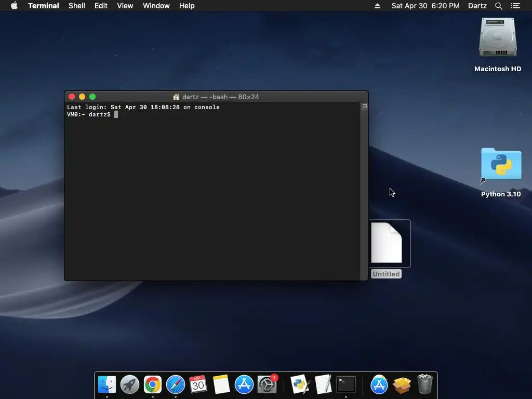Viewport: 532px width, 399px height.
Task: Close the Terminal window with red button
Action: 72,97
